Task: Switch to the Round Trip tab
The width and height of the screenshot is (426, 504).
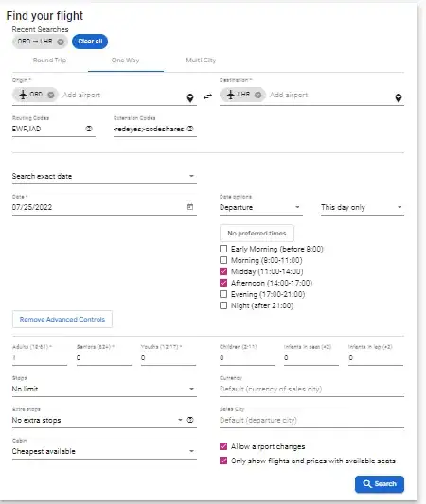Action: (49, 61)
